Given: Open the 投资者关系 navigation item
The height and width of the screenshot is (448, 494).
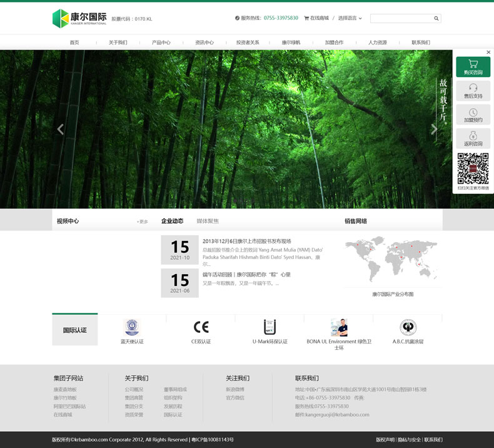Looking at the screenshot, I should click(248, 43).
